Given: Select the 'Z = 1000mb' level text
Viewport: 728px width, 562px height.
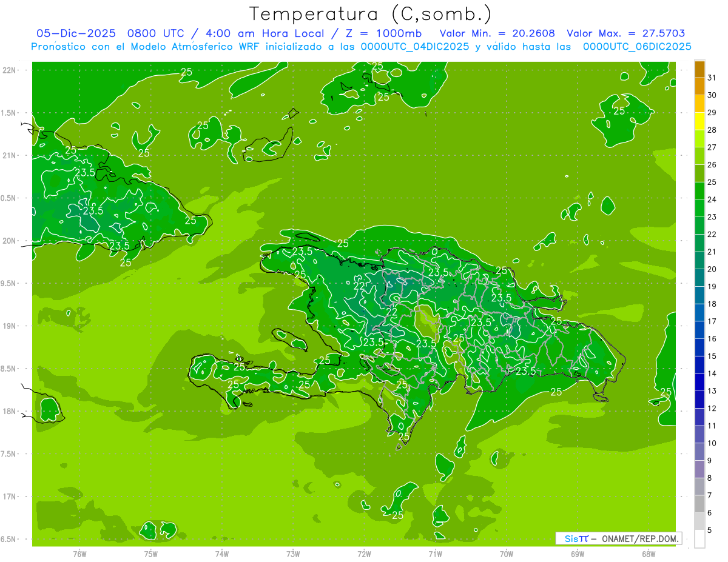Looking at the screenshot, I should click(382, 33).
